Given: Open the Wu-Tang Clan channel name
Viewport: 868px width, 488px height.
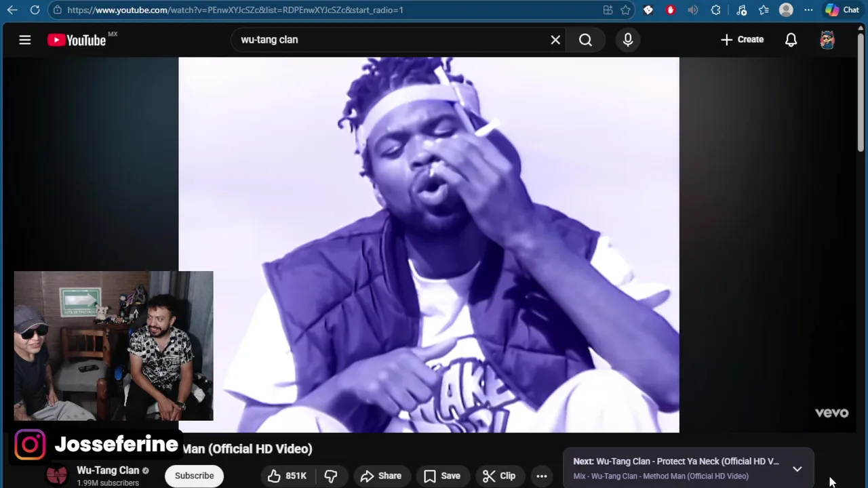Looking at the screenshot, I should (108, 470).
